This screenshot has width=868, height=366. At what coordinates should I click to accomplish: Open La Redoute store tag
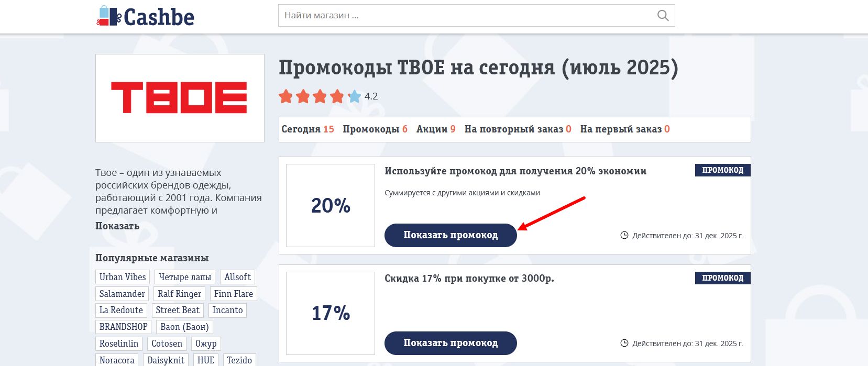(121, 310)
